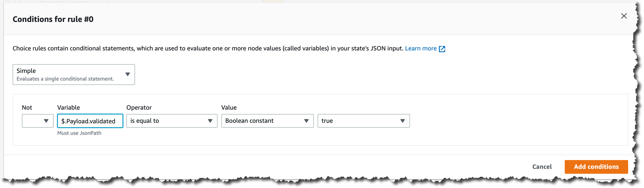The image size is (644, 188).
Task: Click the Value column label
Action: click(x=229, y=107)
